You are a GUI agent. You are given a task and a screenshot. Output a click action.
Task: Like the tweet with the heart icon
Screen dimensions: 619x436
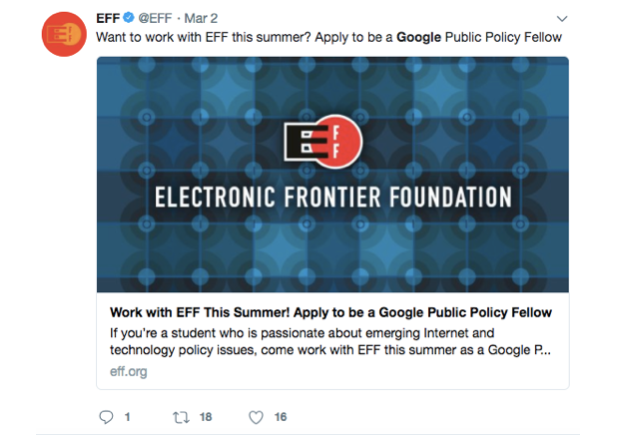256,417
